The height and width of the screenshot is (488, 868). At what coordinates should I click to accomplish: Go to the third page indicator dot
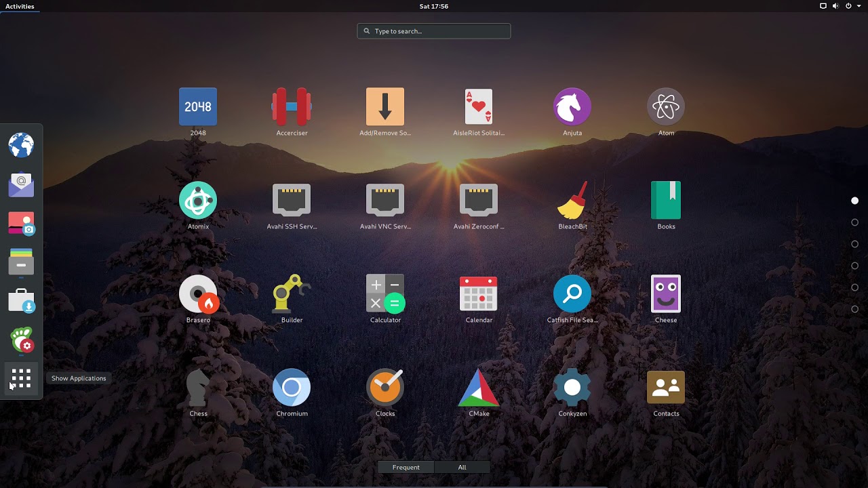(854, 244)
